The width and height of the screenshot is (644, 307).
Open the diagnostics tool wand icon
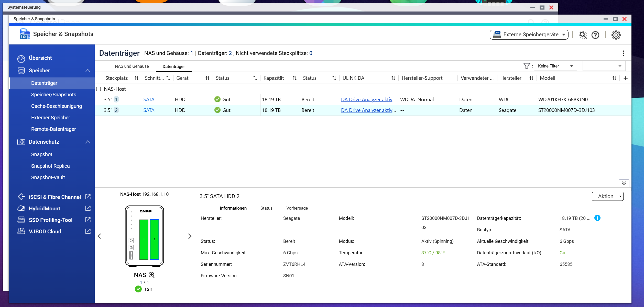[x=583, y=35]
